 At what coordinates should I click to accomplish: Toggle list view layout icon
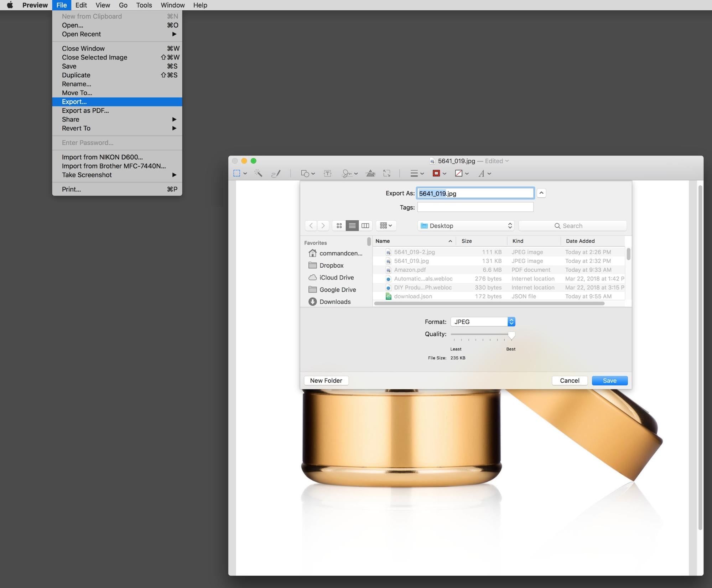(352, 225)
